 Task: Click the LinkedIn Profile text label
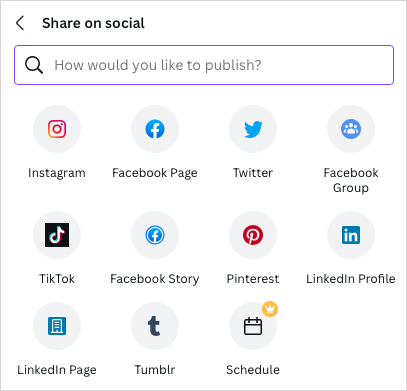pyautogui.click(x=351, y=279)
